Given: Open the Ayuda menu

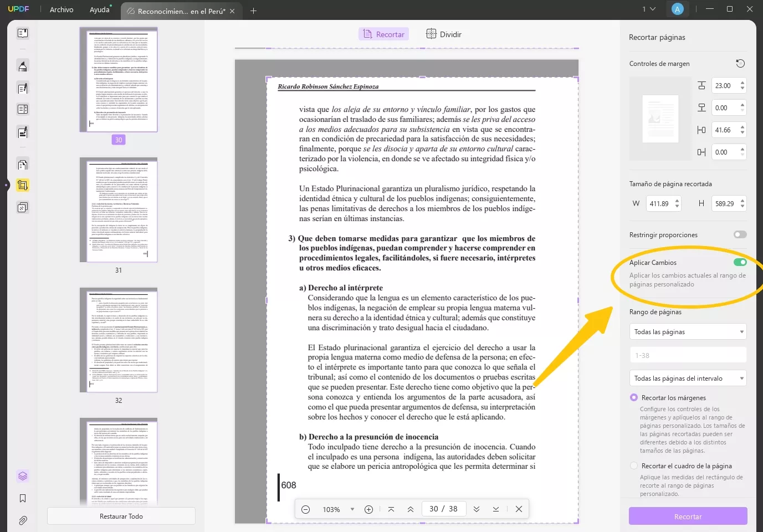Looking at the screenshot, I should (x=100, y=9).
